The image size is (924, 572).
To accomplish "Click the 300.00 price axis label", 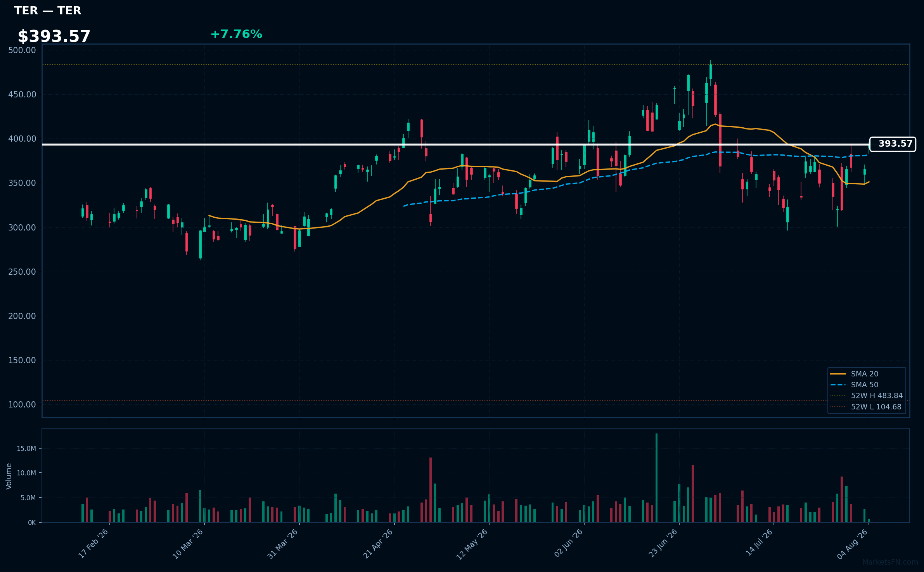I will (22, 227).
